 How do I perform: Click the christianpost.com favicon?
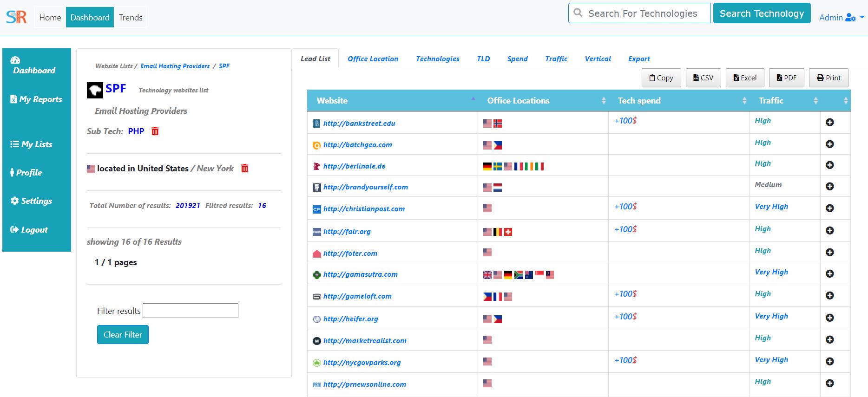coord(317,209)
